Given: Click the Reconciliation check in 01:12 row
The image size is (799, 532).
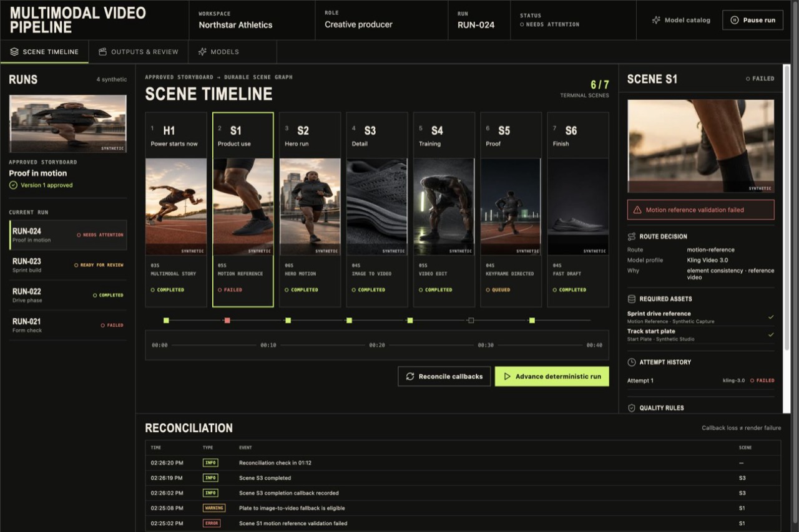Looking at the screenshot, I should coord(463,463).
